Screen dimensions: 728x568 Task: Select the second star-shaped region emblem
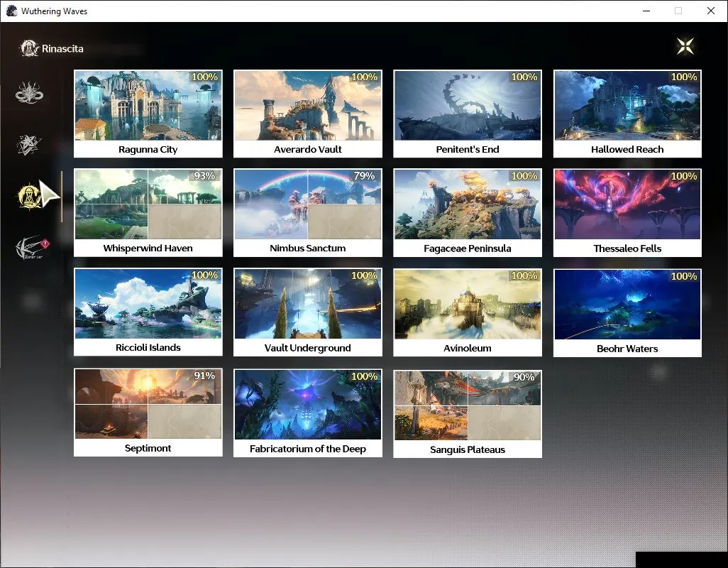[x=29, y=144]
